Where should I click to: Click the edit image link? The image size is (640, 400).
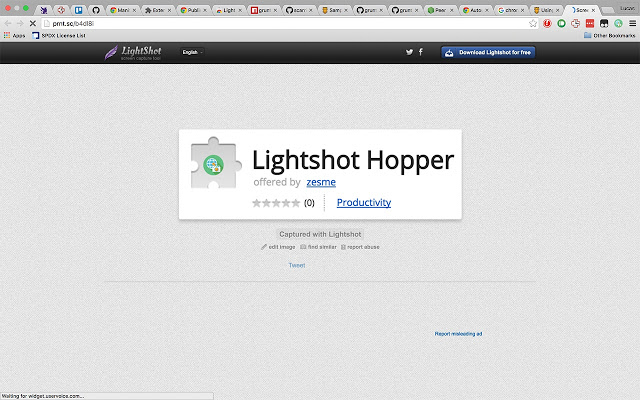point(278,247)
